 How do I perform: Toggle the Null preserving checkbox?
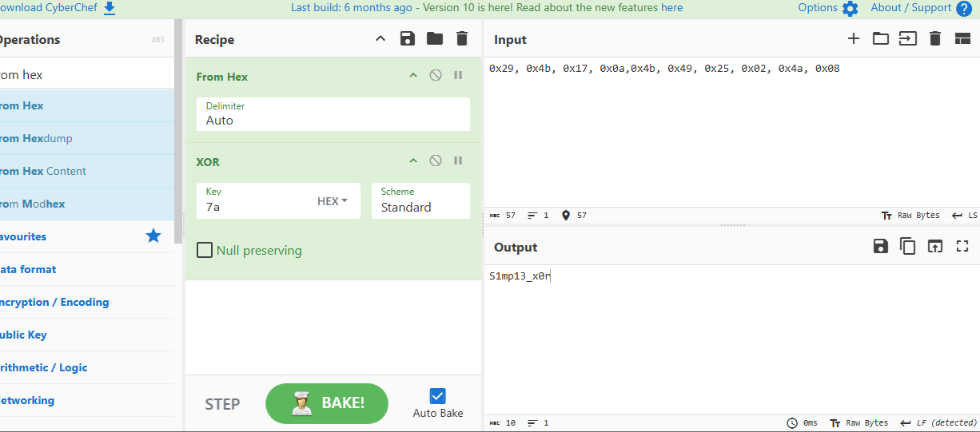point(205,250)
